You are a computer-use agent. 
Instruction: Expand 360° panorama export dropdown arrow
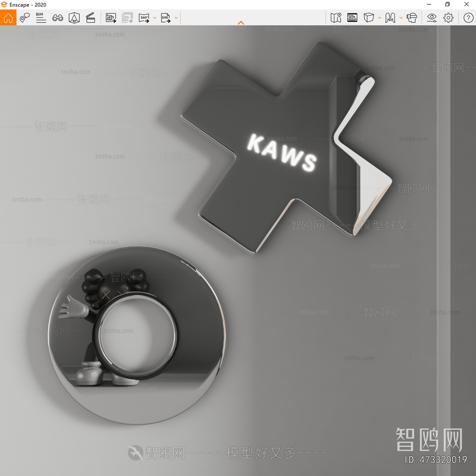coord(155,18)
